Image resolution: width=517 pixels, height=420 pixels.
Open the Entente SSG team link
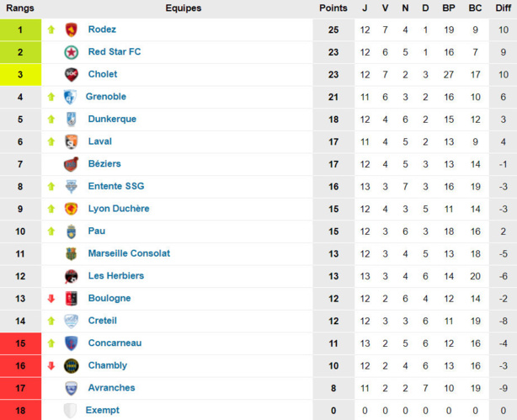click(x=116, y=186)
